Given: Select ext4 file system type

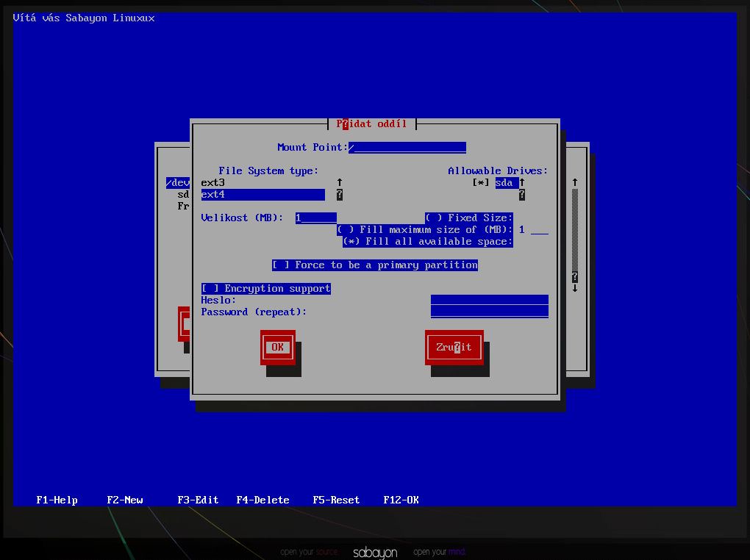Looking at the screenshot, I should (262, 195).
